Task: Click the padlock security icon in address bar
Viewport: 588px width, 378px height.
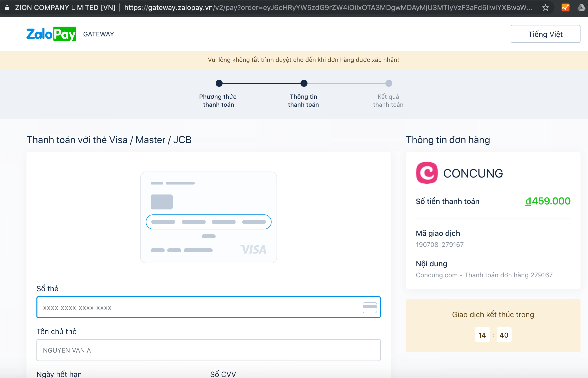Action: 7,7
